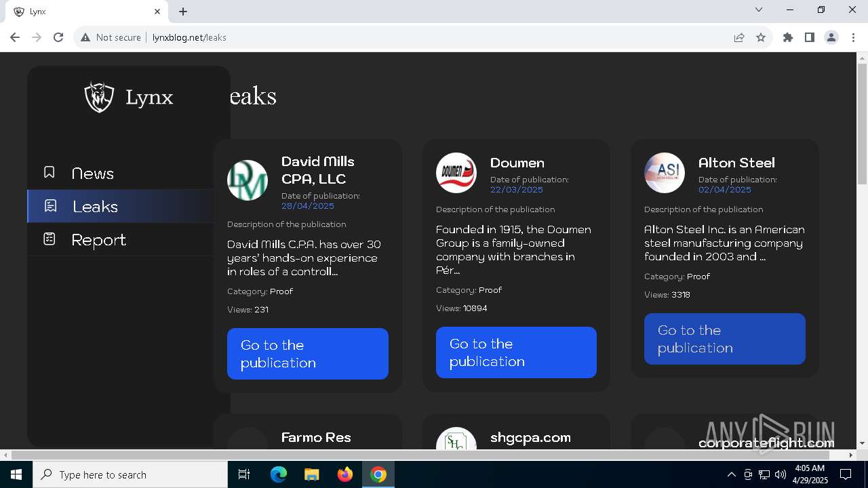868x488 pixels.
Task: Click the volume speaker tray icon
Action: [x=781, y=474]
